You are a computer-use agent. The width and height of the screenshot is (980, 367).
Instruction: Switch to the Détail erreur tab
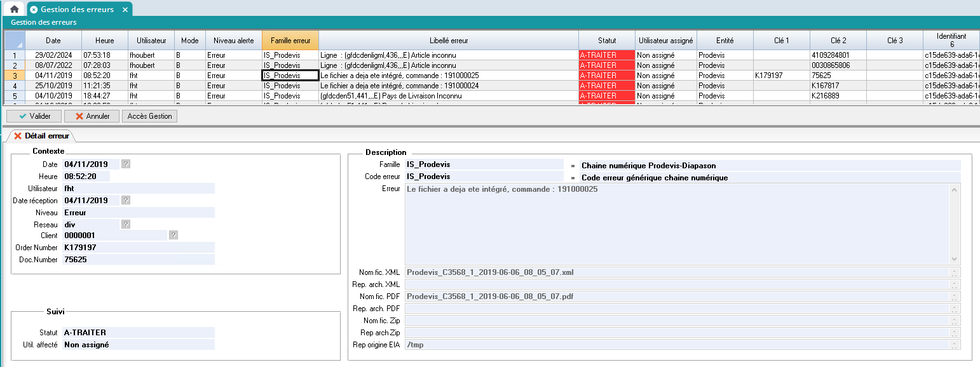(x=41, y=136)
